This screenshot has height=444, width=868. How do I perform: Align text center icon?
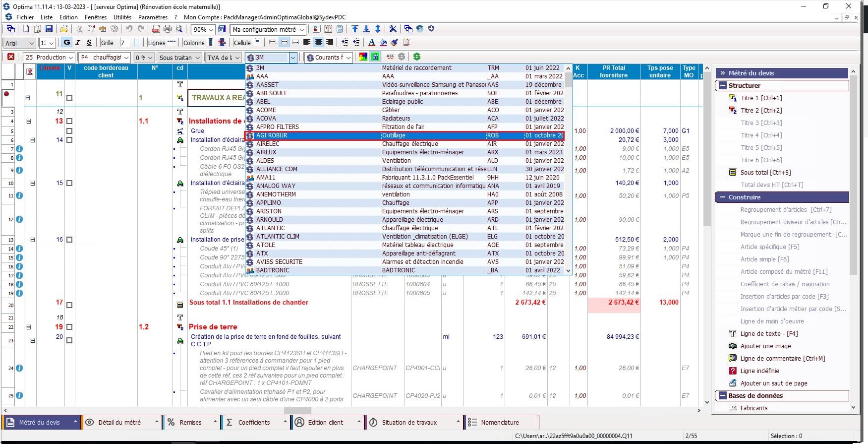point(318,43)
